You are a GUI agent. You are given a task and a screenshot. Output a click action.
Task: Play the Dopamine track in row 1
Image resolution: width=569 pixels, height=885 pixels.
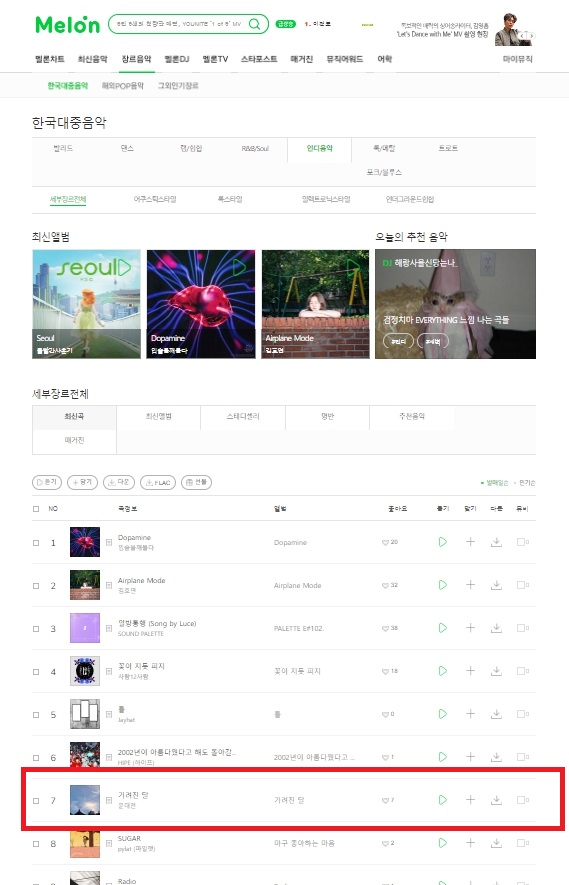pos(443,542)
